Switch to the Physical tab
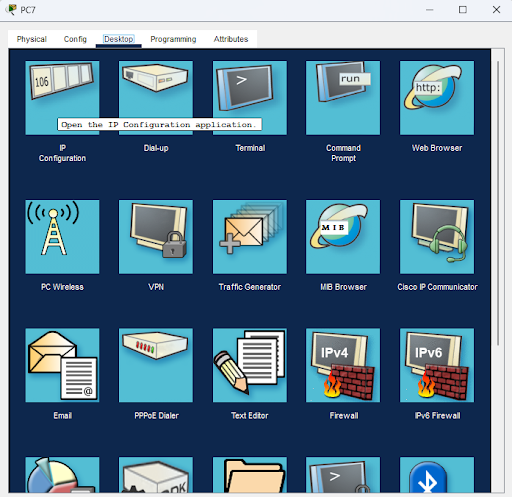The height and width of the screenshot is (497, 512). point(32,39)
